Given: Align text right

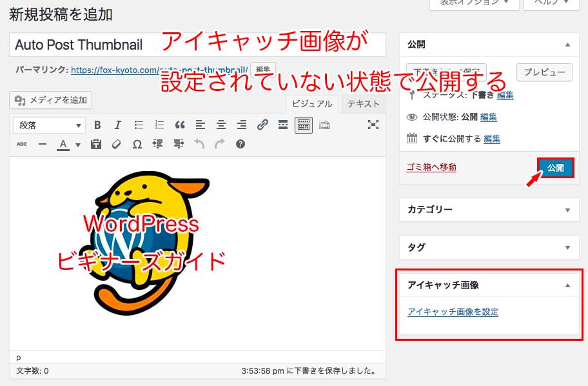Looking at the screenshot, I should pyautogui.click(x=242, y=125).
